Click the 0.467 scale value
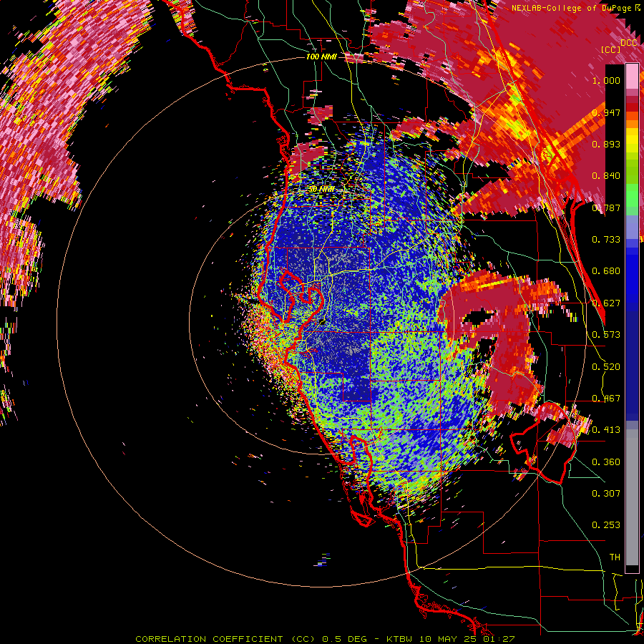The width and height of the screenshot is (644, 644). 606,399
